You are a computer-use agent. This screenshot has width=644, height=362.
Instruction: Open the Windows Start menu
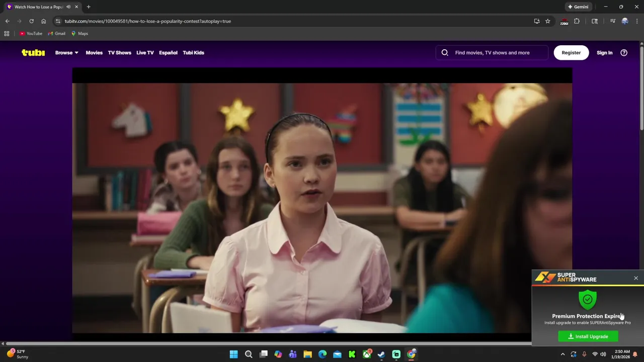click(x=233, y=354)
